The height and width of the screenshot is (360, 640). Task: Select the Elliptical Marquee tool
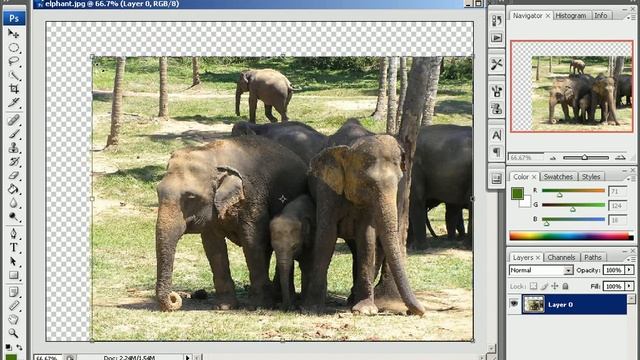[13, 48]
